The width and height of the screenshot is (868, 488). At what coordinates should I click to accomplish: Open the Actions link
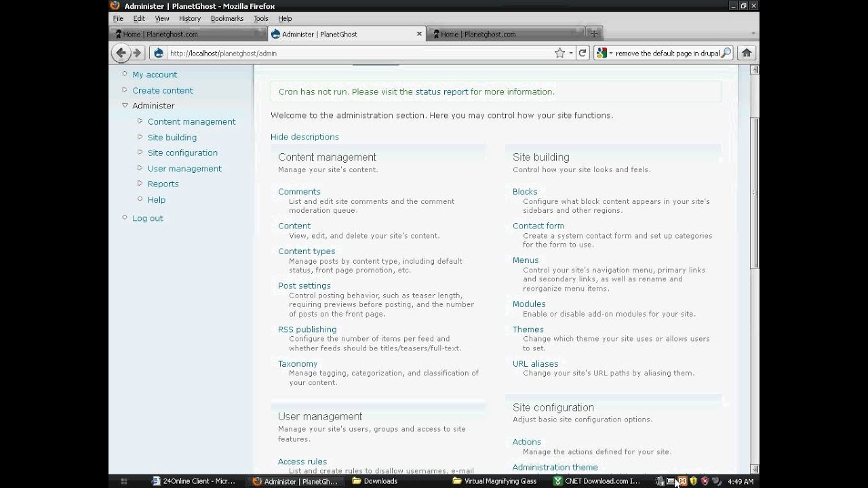pyautogui.click(x=527, y=442)
